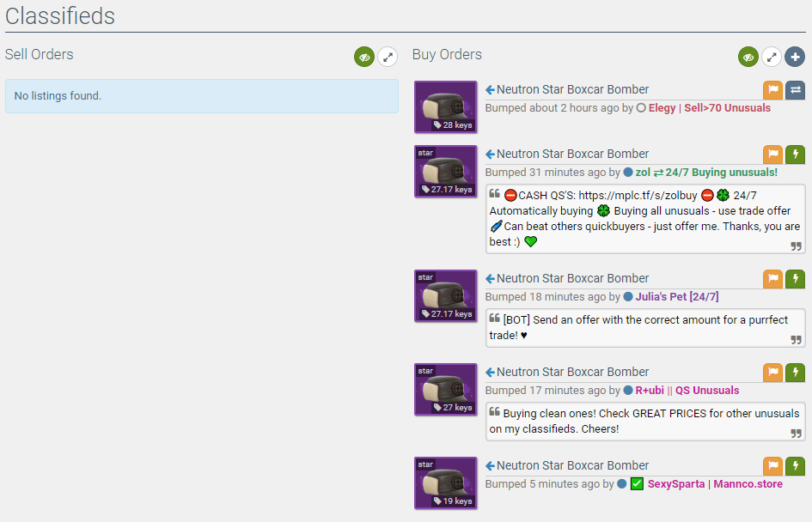Open the 27 keys item thumbnail
This screenshot has height=522, width=812.
(x=445, y=390)
